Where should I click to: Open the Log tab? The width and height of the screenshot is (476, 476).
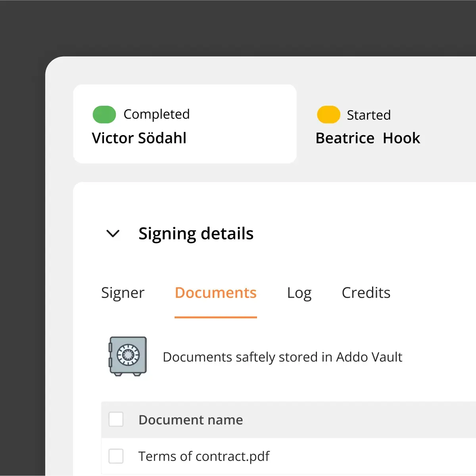299,293
